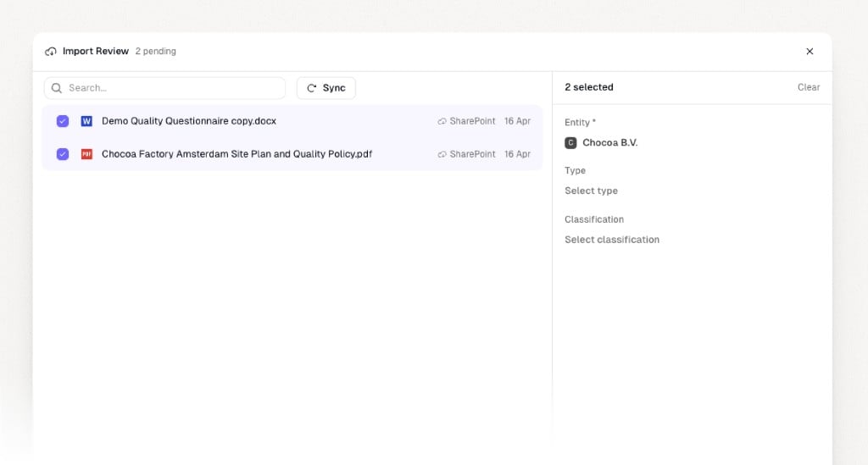
Task: Click SharePoint label on docx row
Action: pos(472,121)
